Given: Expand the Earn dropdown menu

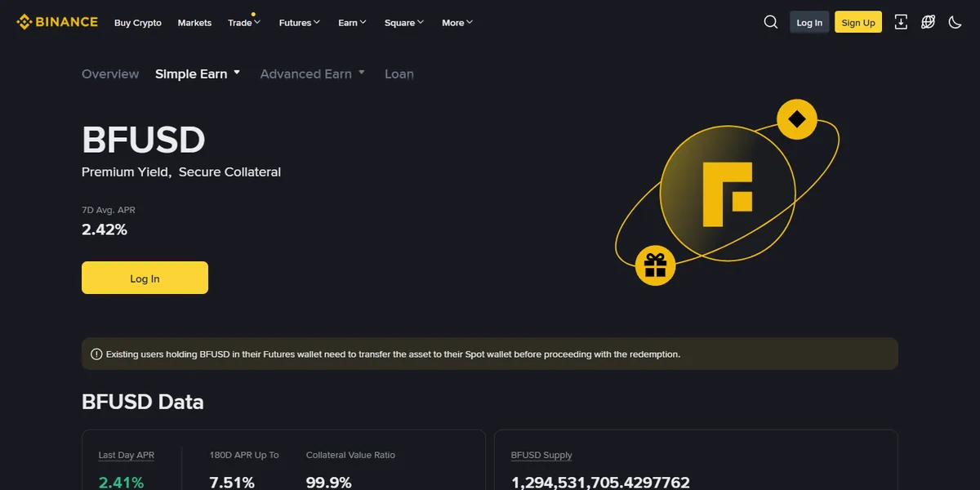Looking at the screenshot, I should (x=352, y=23).
